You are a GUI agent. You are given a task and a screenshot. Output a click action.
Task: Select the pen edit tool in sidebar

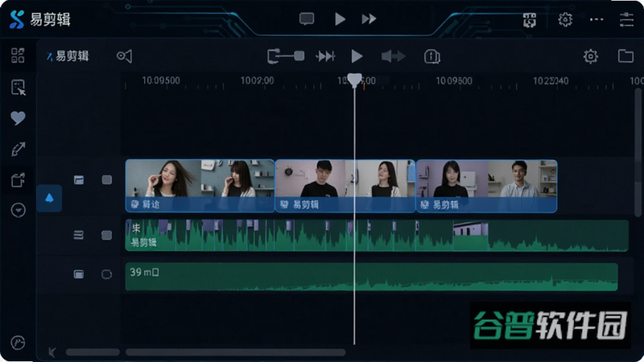pyautogui.click(x=18, y=149)
